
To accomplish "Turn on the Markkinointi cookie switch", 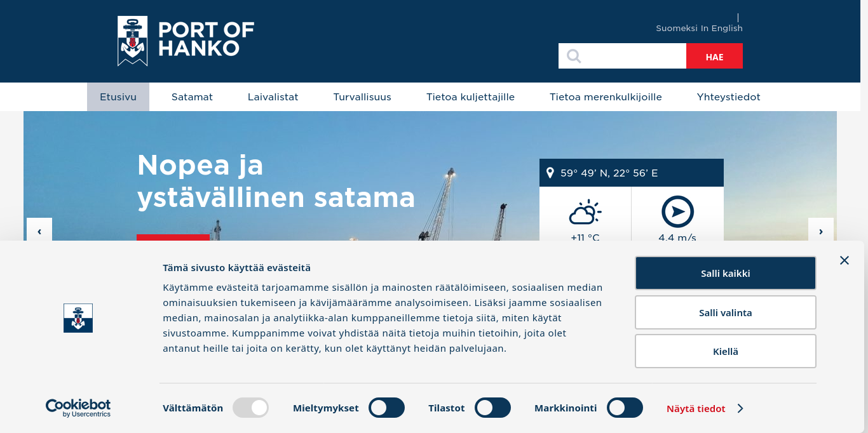I will 625,408.
